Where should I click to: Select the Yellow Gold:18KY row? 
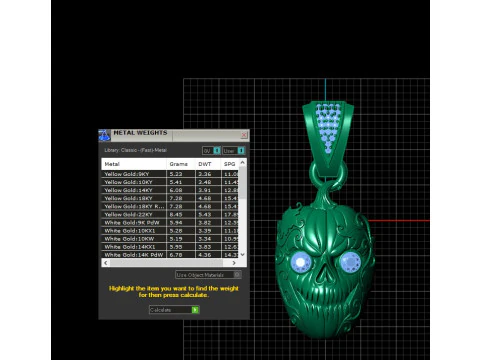tap(170, 198)
